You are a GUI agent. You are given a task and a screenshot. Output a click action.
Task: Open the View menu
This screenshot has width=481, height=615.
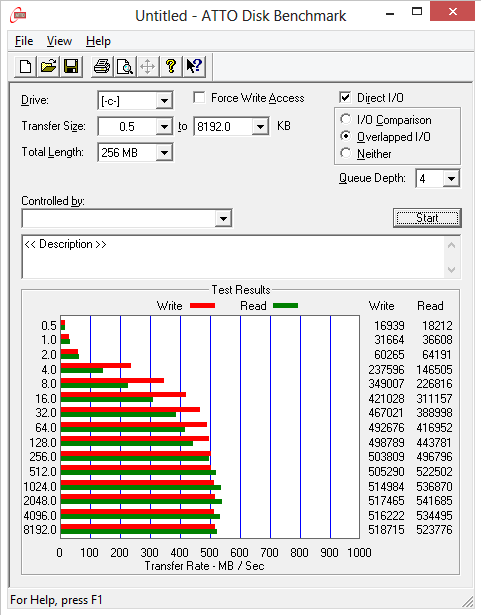click(59, 41)
